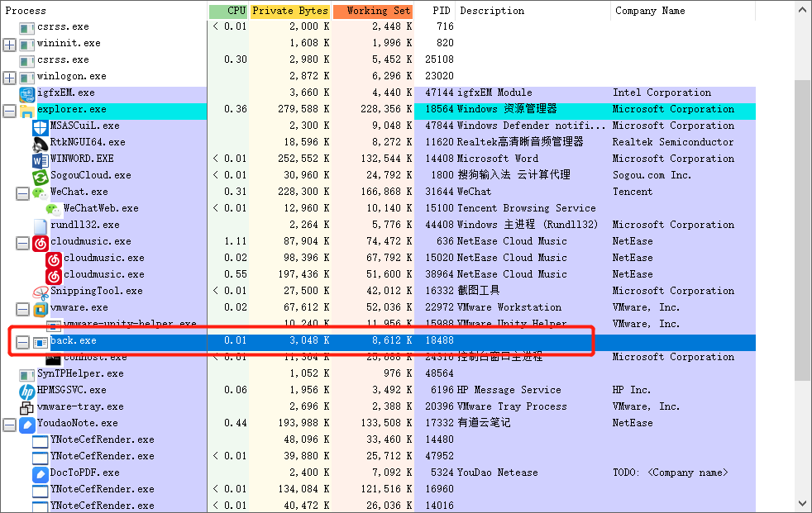Click PID 18488 in back.exe row
This screenshot has width=812, height=513.
coord(439,341)
